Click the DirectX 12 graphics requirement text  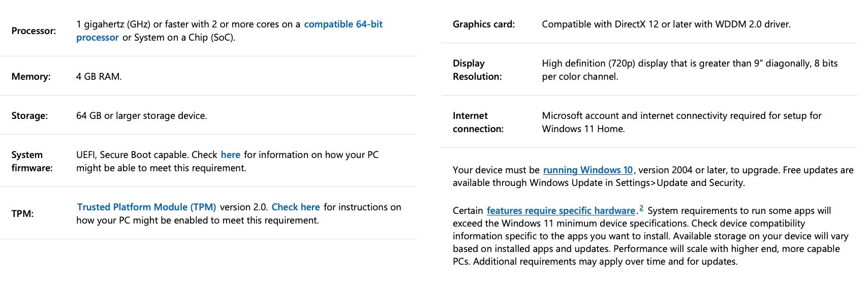click(666, 24)
